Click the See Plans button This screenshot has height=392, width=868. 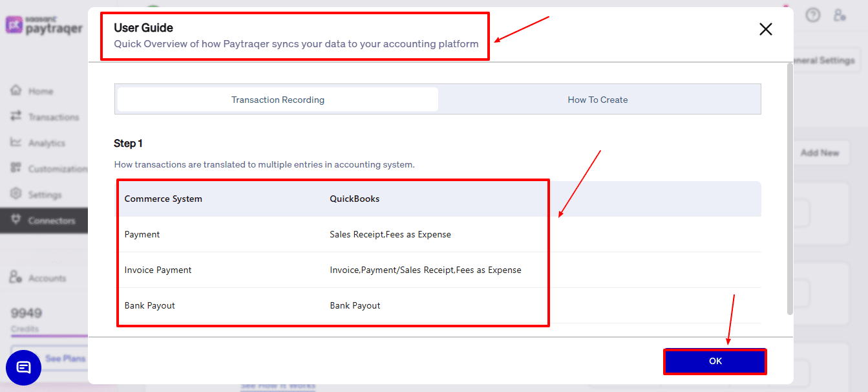[65, 358]
